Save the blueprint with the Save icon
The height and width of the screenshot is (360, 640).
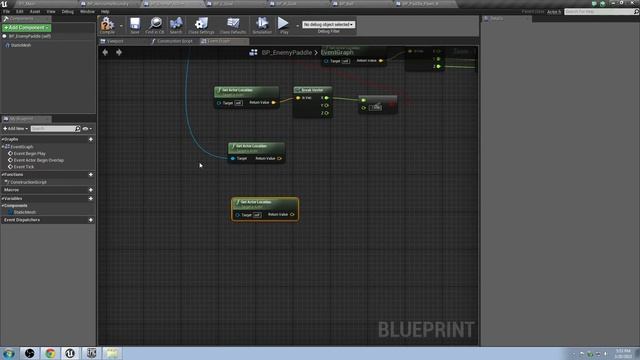pyautogui.click(x=135, y=24)
